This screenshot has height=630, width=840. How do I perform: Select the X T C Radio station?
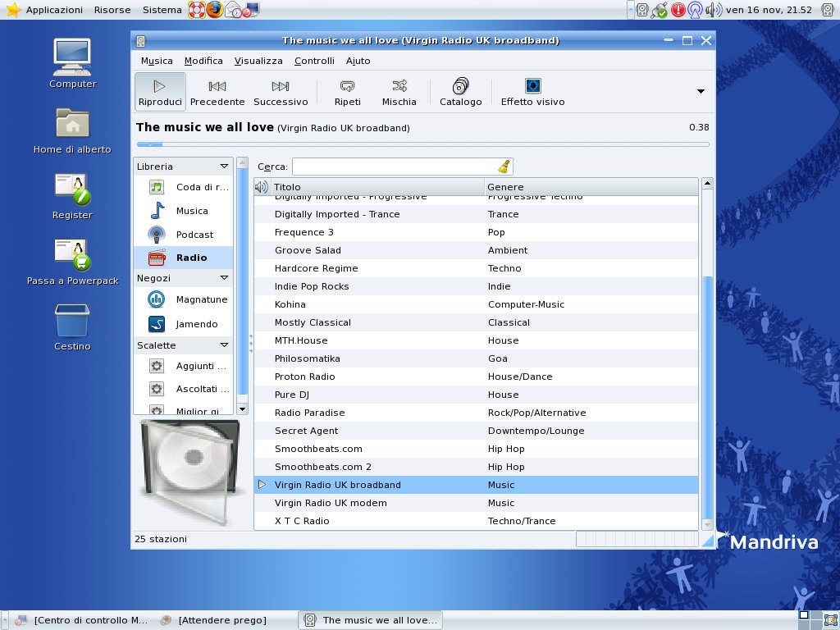point(477,521)
